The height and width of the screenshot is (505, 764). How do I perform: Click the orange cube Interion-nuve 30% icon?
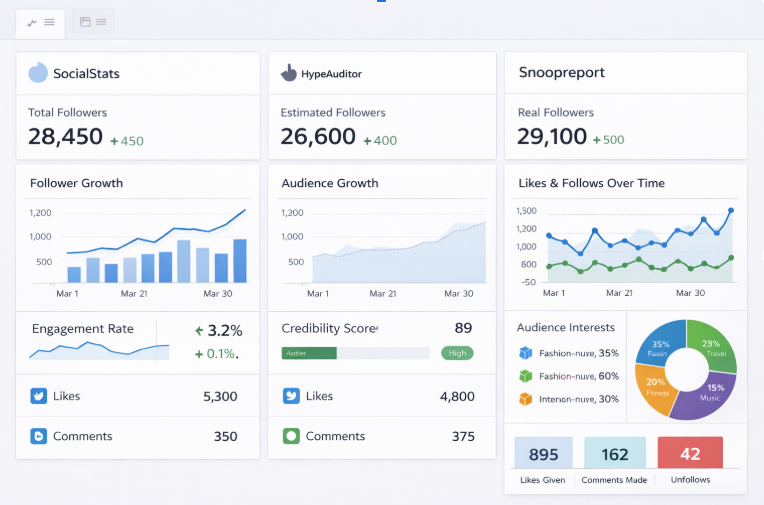[525, 399]
